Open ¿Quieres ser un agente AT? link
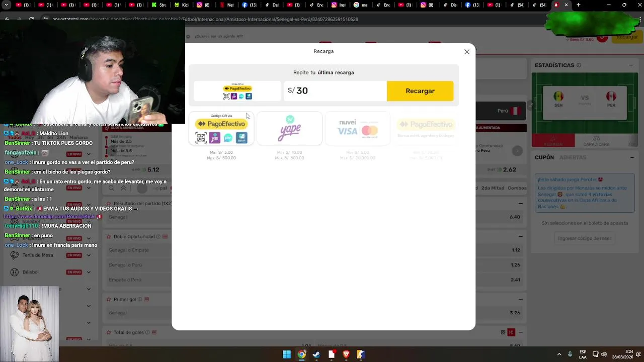 point(219,36)
